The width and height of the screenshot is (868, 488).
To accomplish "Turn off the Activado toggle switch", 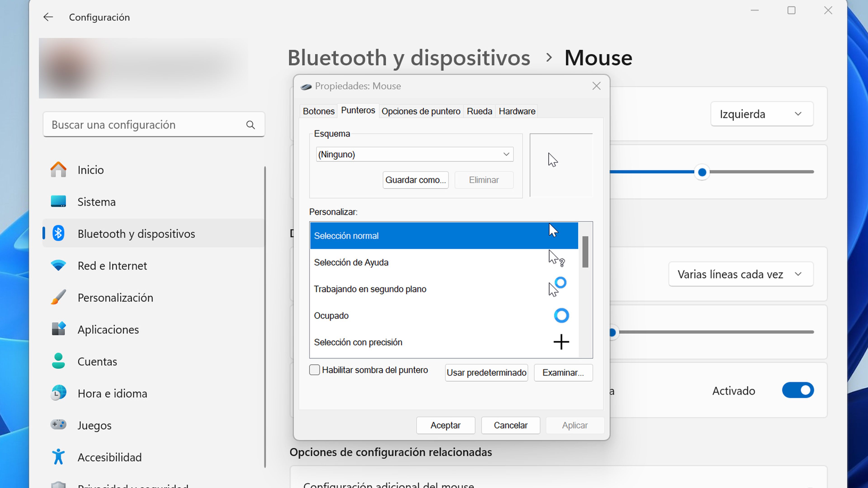I will coord(797,390).
